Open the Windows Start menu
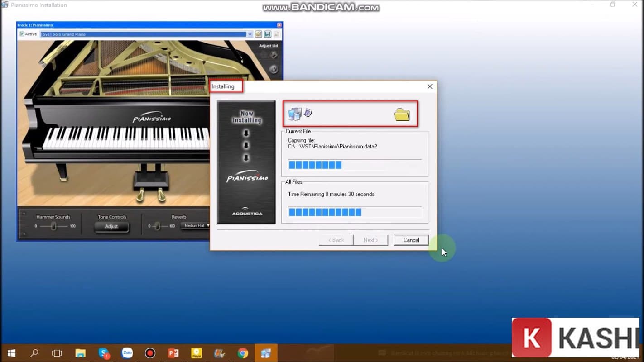The height and width of the screenshot is (362, 644). (11, 353)
